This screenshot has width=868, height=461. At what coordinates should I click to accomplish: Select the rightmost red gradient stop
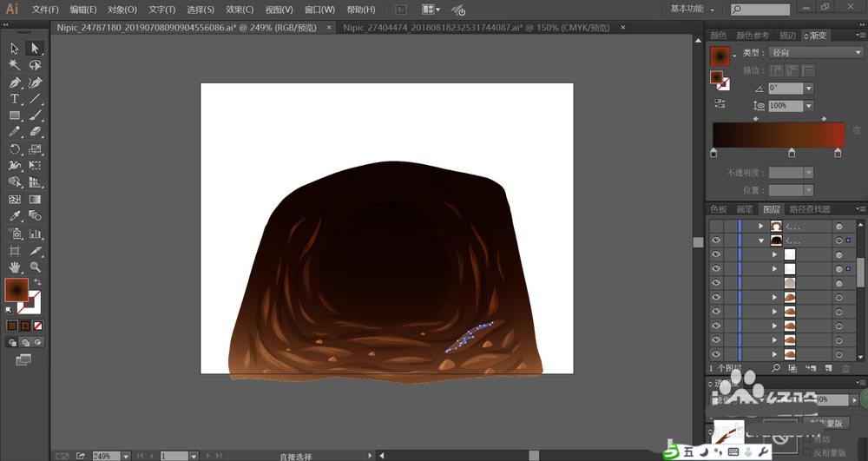(838, 153)
